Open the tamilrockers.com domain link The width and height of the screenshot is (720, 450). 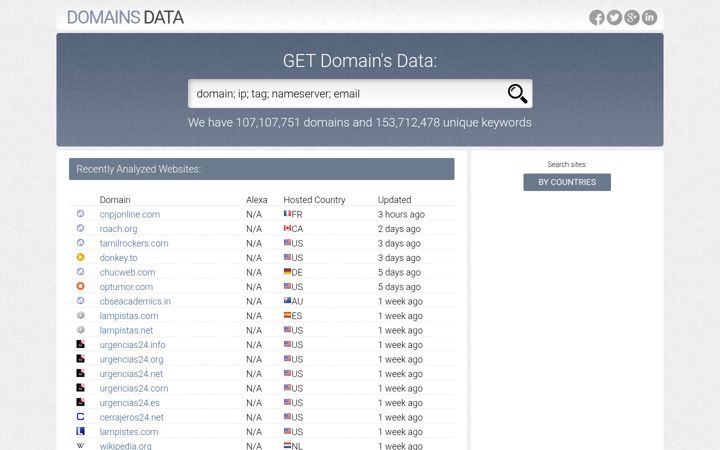pyautogui.click(x=134, y=243)
